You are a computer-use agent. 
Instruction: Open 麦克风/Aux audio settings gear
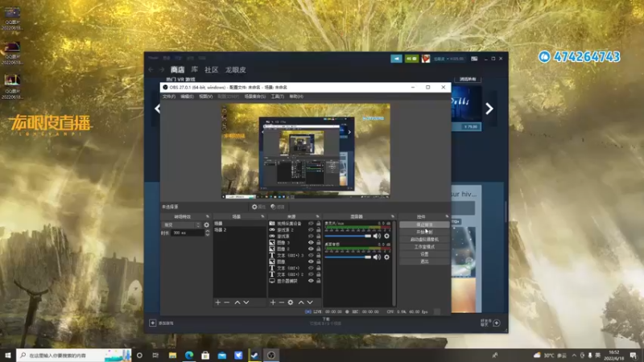[386, 236]
